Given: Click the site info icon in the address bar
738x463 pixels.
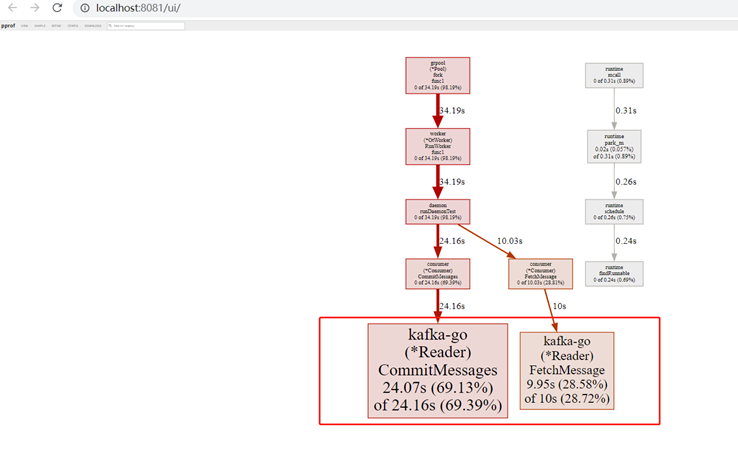Looking at the screenshot, I should [x=85, y=8].
